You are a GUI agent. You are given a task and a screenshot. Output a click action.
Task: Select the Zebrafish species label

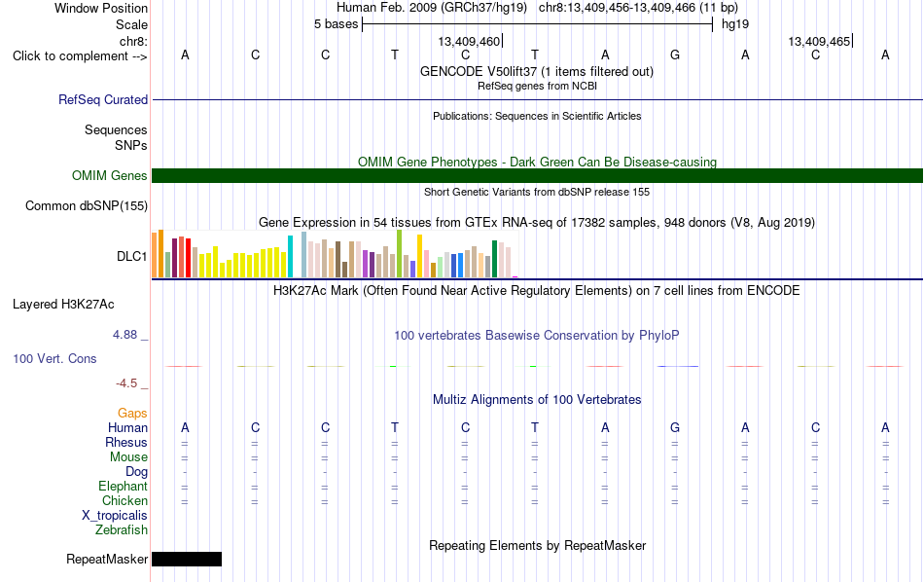(122, 529)
